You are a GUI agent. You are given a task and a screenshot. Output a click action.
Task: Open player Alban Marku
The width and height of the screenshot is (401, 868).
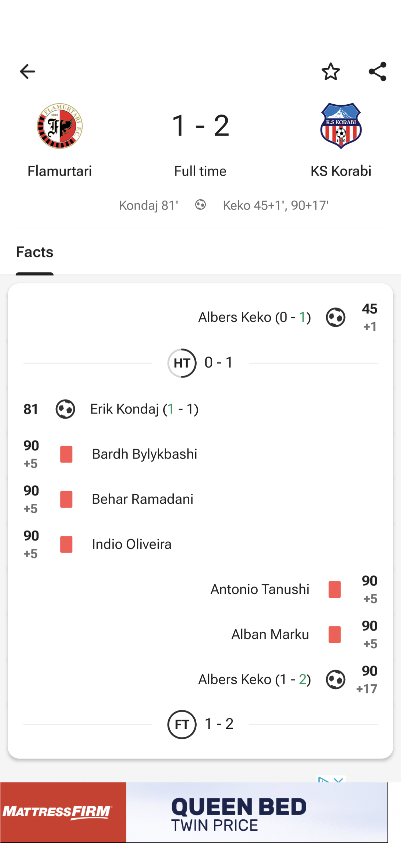pos(270,635)
